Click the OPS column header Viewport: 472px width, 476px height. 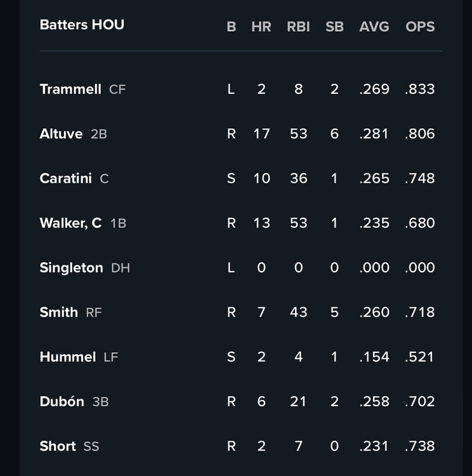420,27
